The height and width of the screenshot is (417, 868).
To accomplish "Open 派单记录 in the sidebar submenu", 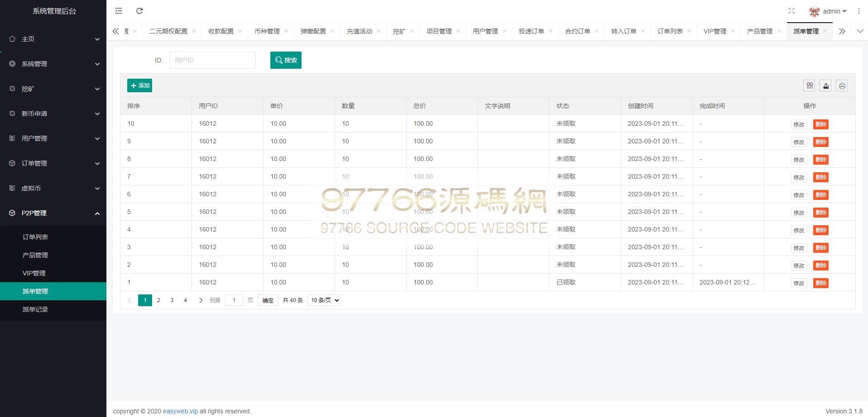I will pyautogui.click(x=53, y=309).
